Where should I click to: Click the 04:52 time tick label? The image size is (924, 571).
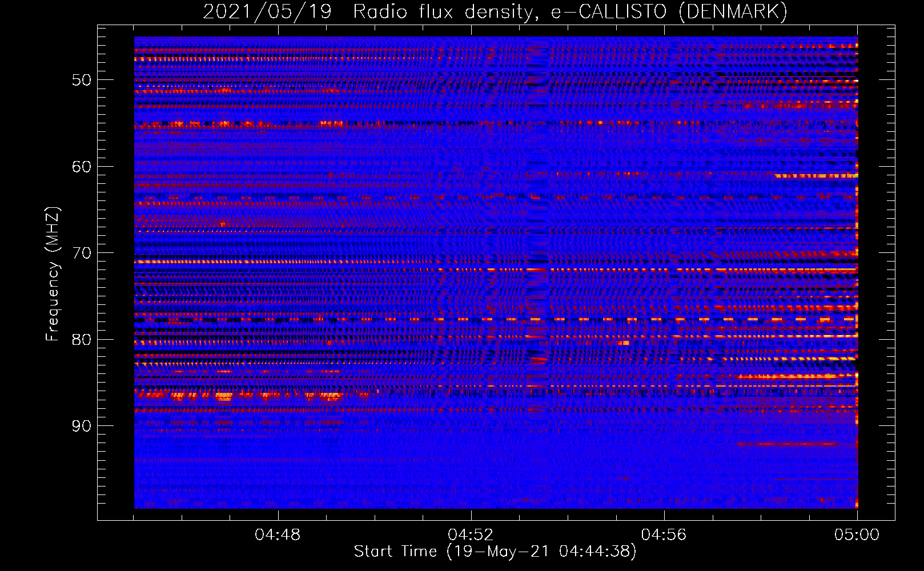click(471, 535)
